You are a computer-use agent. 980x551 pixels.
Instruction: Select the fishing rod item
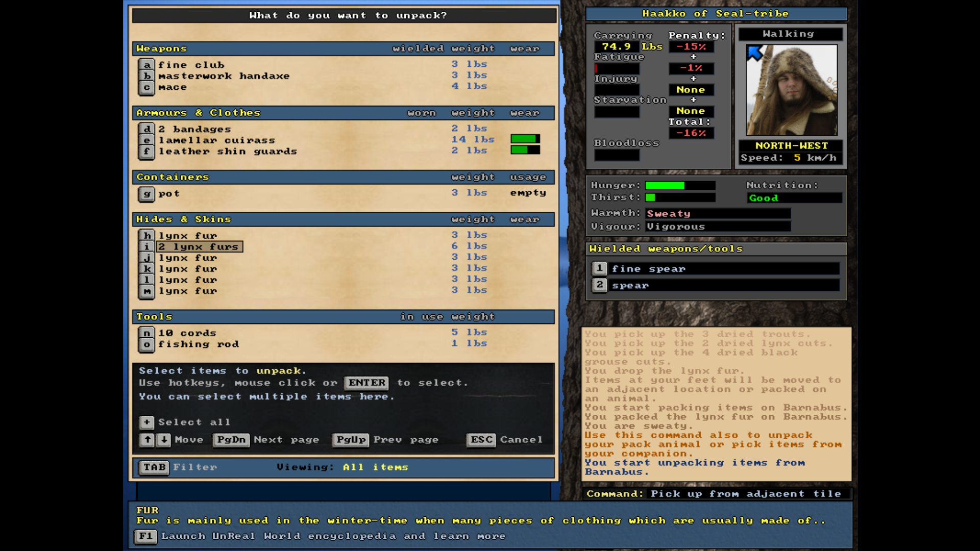pos(198,344)
